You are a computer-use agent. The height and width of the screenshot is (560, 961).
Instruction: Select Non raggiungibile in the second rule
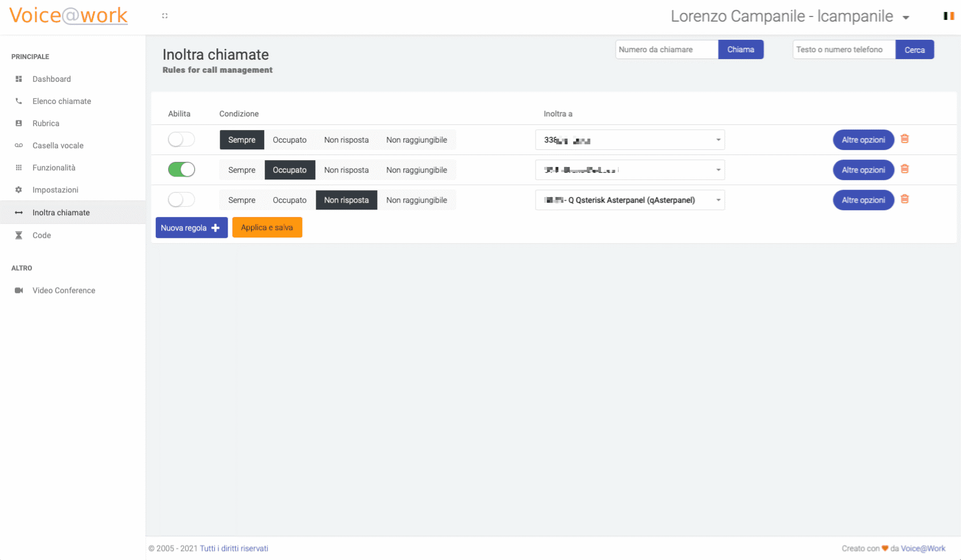(417, 170)
